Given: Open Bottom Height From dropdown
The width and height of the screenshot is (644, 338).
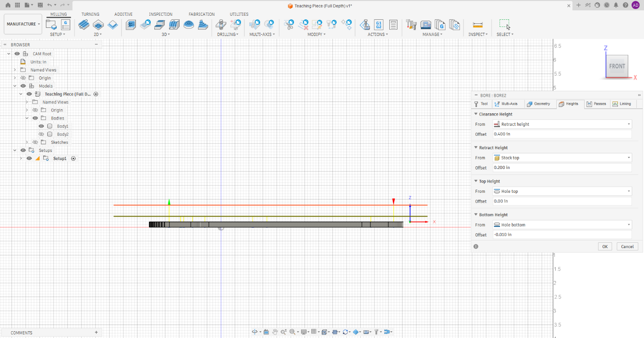Looking at the screenshot, I should (562, 225).
